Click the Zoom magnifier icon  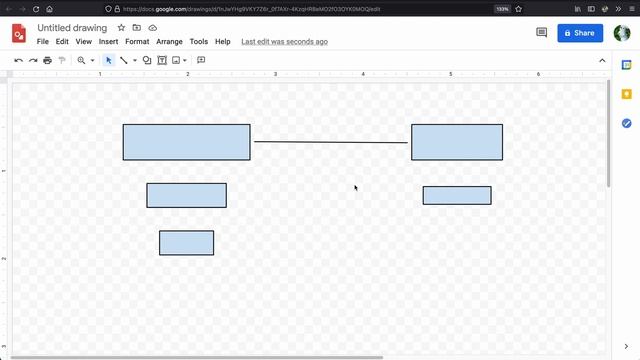[x=81, y=60]
